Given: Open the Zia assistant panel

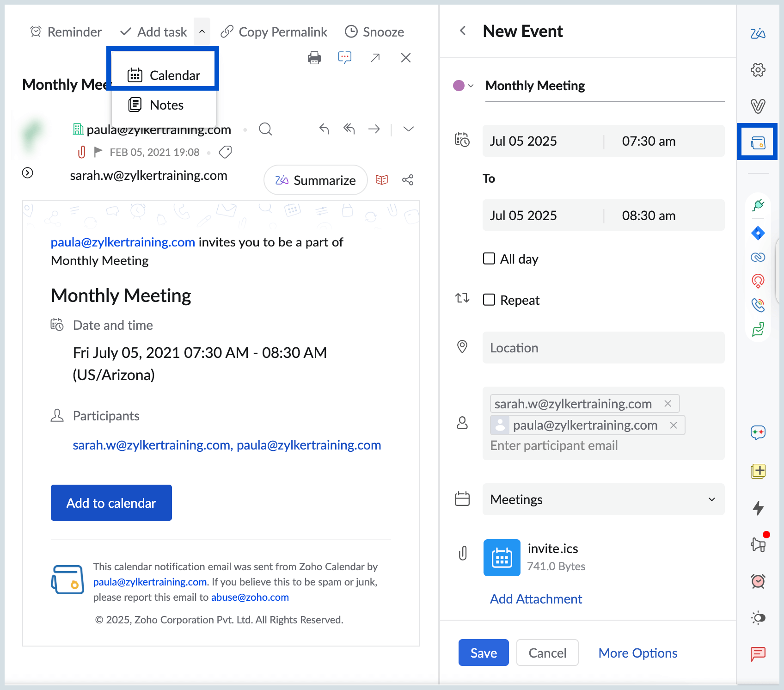Looking at the screenshot, I should pos(758,33).
